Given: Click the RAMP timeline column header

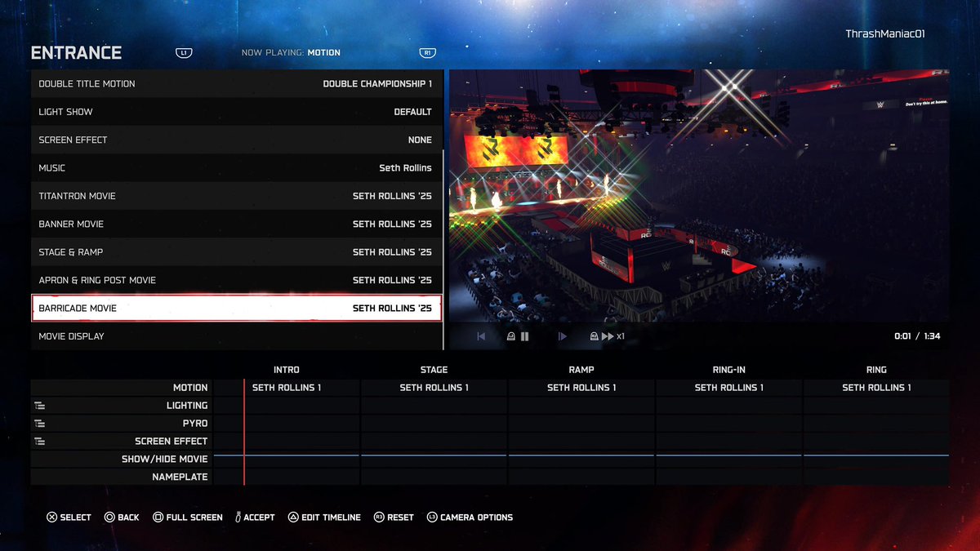Looking at the screenshot, I should click(x=581, y=370).
